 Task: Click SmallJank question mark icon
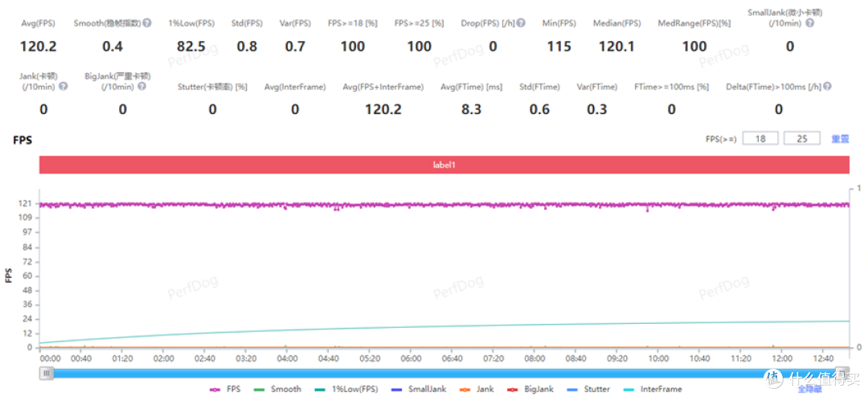[809, 24]
